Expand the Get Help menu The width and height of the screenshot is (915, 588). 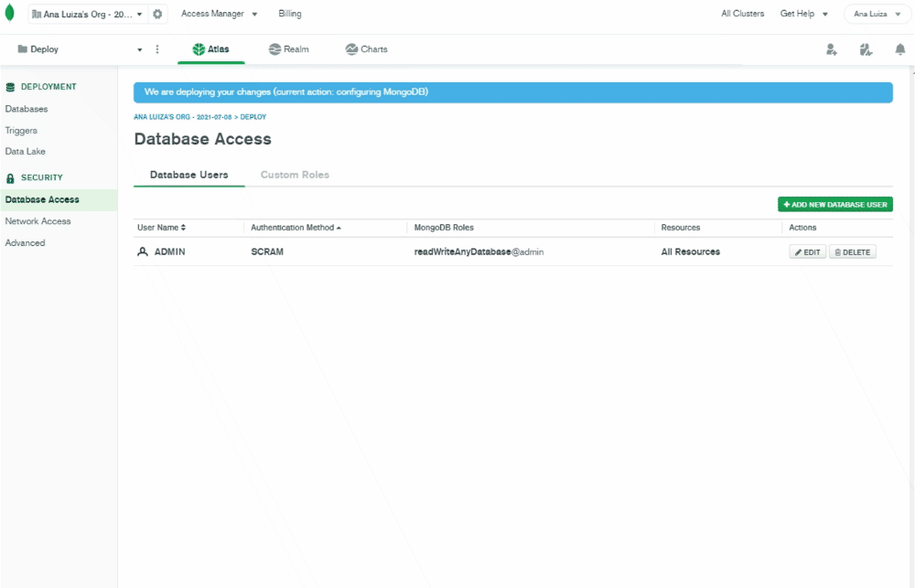[804, 14]
